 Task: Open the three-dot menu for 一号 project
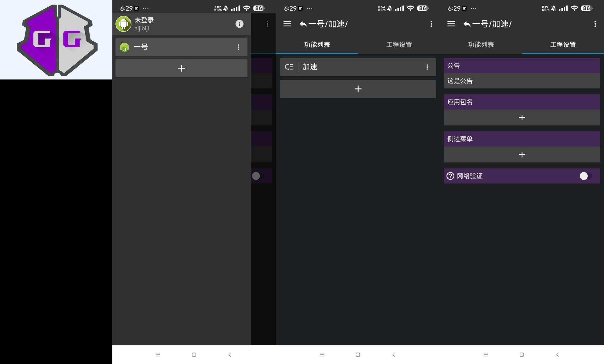click(x=239, y=47)
